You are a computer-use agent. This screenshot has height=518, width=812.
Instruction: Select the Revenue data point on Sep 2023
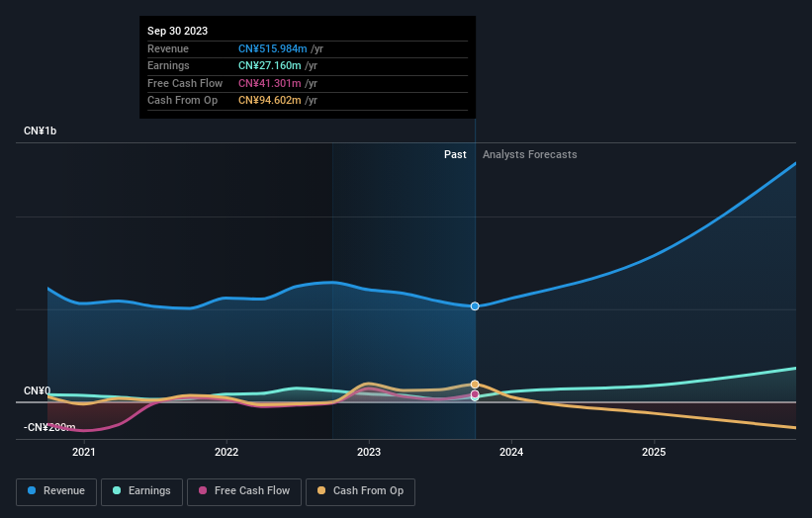point(475,306)
